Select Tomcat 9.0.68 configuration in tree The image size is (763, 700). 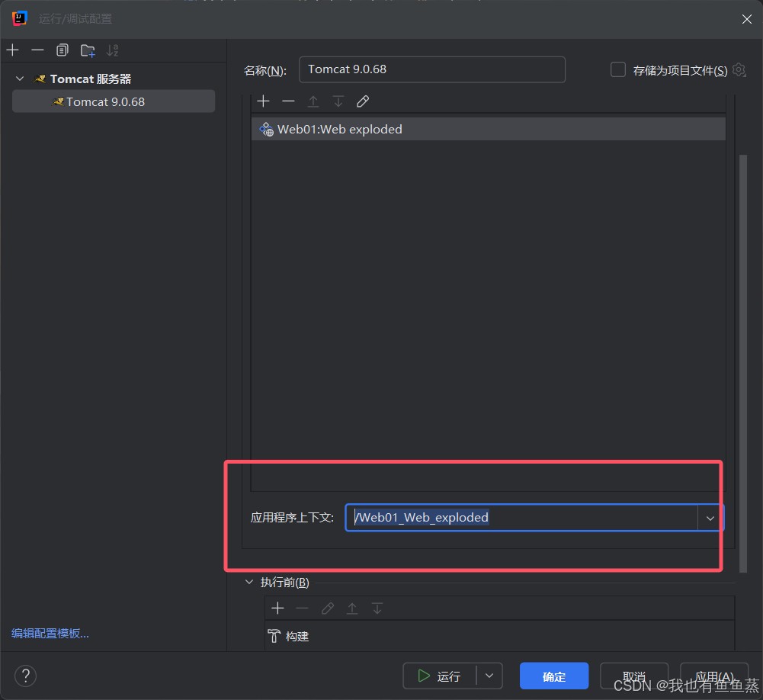tap(114, 101)
